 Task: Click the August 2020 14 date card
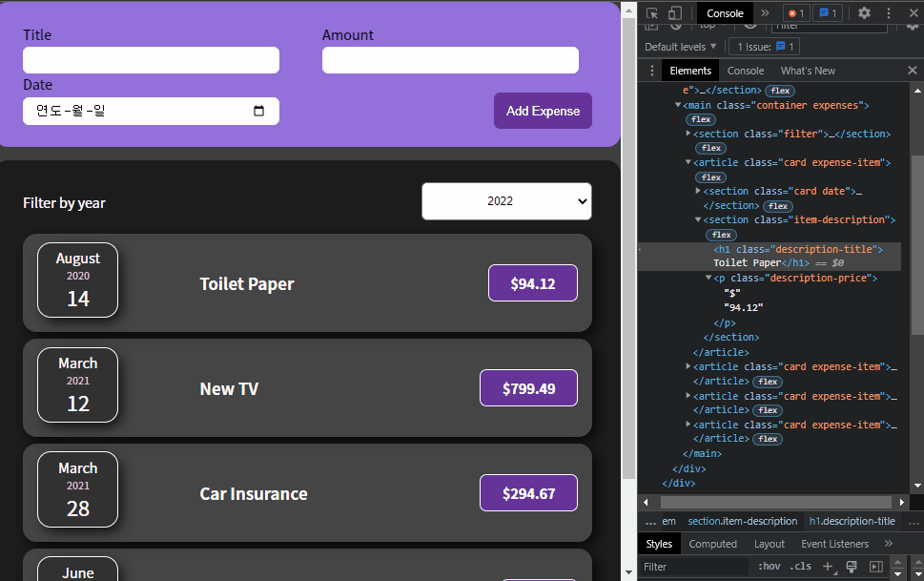coord(78,280)
